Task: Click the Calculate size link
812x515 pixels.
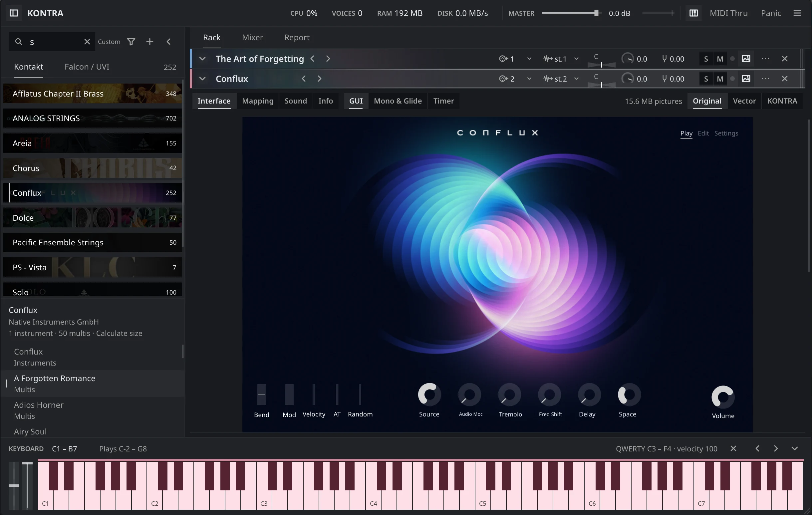Action: [x=119, y=333]
